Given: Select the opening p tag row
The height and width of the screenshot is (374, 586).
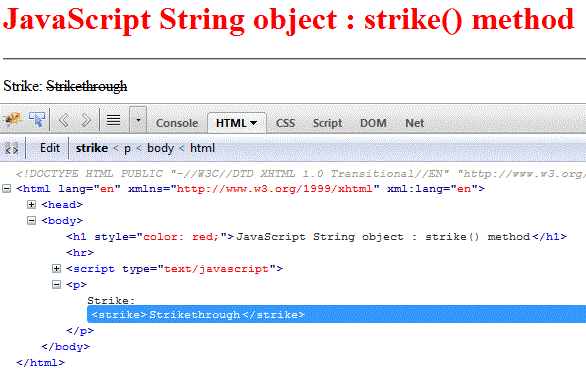Looking at the screenshot, I should pos(77,285).
